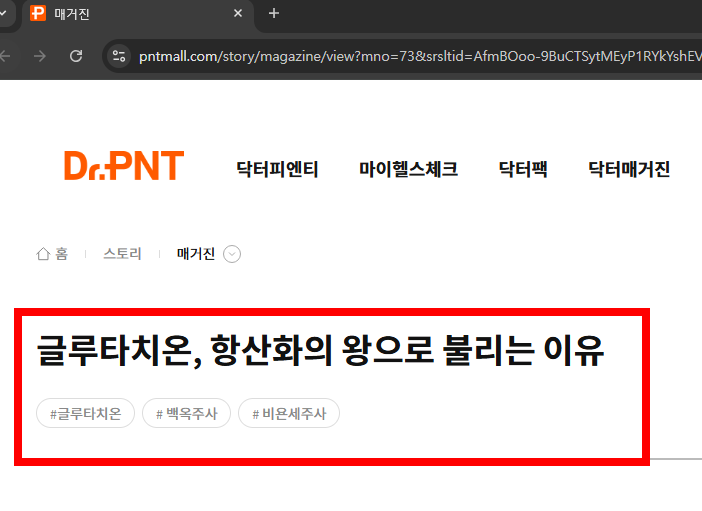Image resolution: width=702 pixels, height=511 pixels.
Task: Click the 홈 breadcrumb text
Action: click(x=61, y=254)
